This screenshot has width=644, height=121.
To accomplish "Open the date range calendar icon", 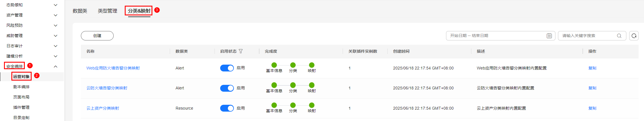I will 549,36.
